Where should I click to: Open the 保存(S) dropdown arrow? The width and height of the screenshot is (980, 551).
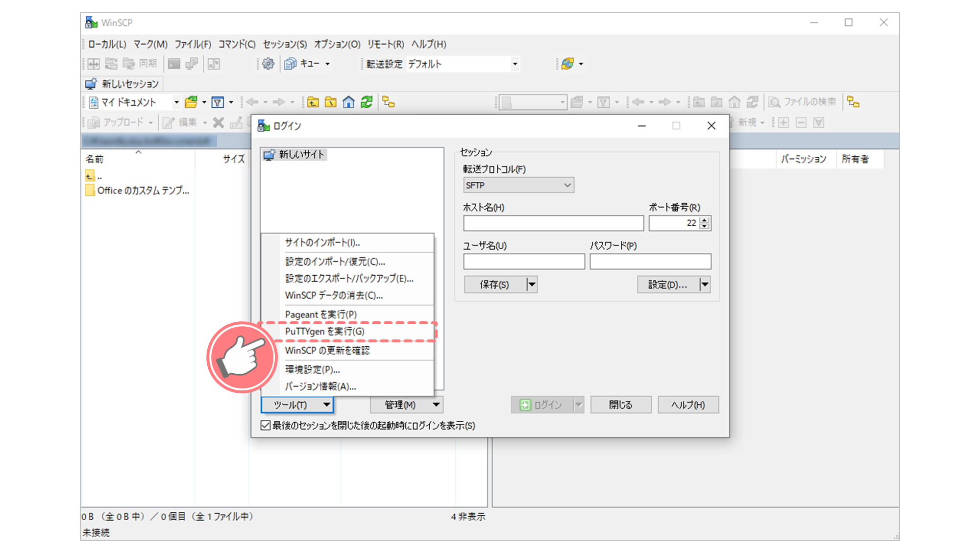coord(532,285)
